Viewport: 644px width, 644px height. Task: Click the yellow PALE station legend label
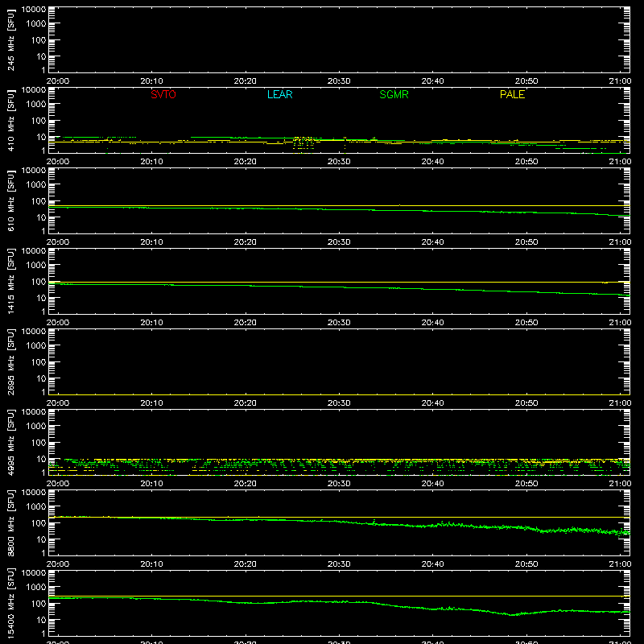512,94
